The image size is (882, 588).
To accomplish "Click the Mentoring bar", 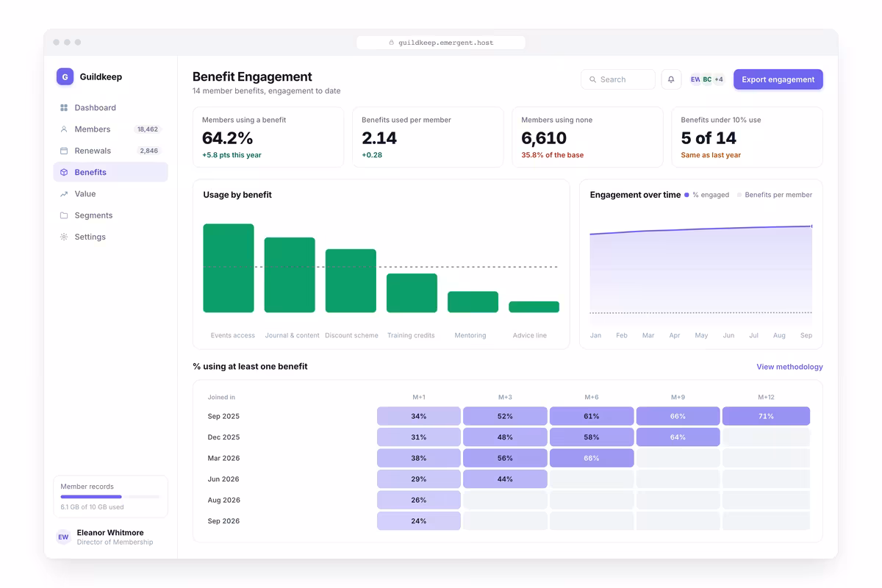I will [473, 302].
